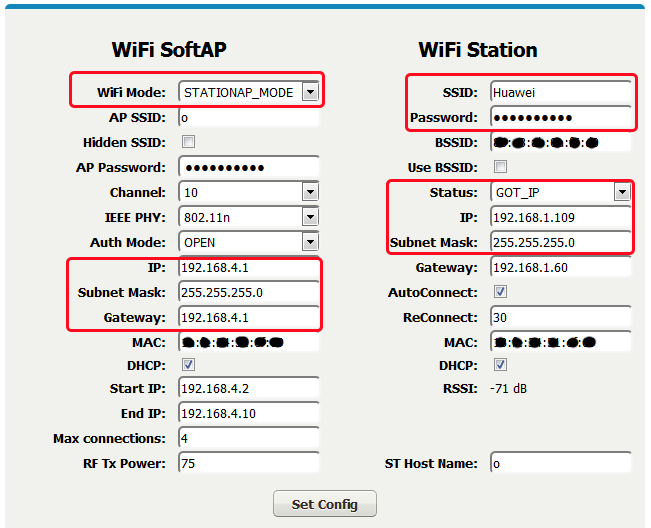
Task: Click the WiFi Station heading
Action: point(478,50)
